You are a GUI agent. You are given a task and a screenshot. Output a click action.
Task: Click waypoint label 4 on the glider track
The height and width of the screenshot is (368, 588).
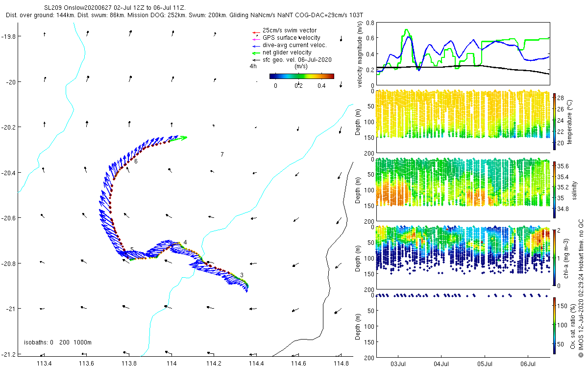click(185, 242)
